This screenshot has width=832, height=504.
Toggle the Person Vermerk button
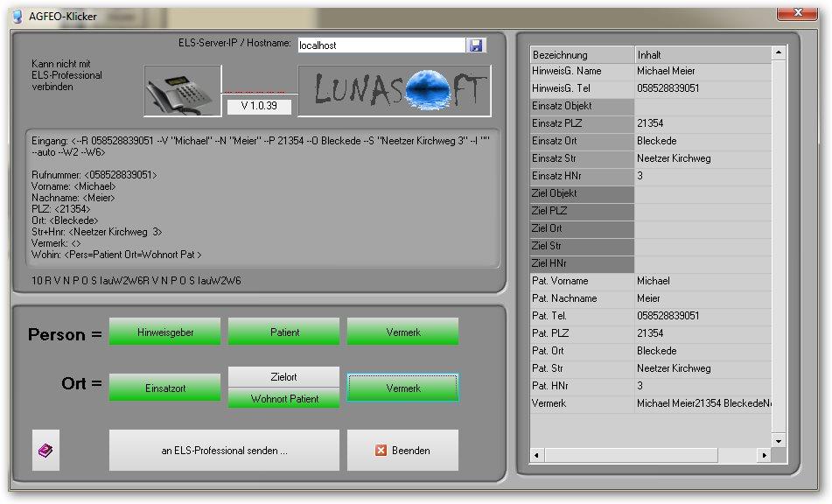tap(402, 332)
